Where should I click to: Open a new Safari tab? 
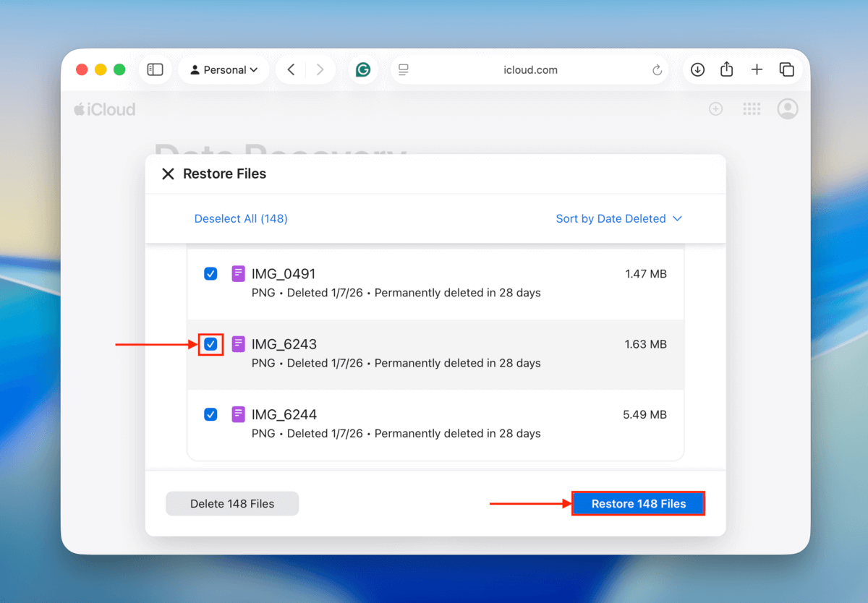757,69
